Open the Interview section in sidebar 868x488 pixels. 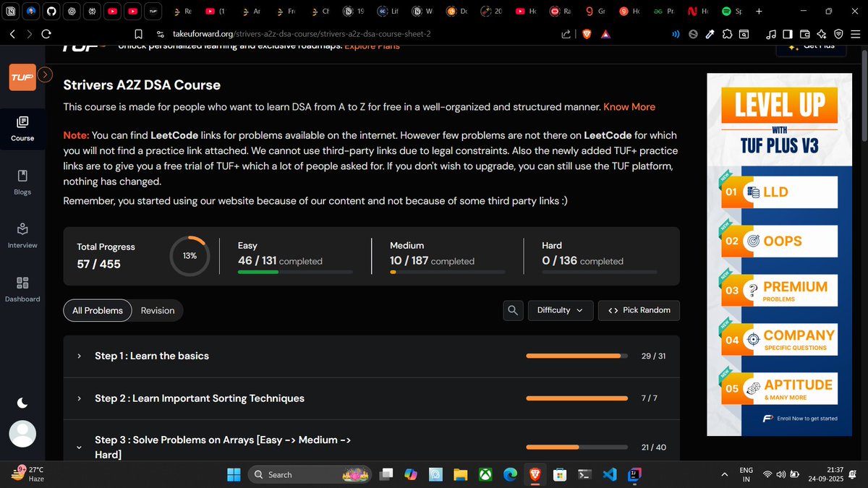click(x=22, y=236)
